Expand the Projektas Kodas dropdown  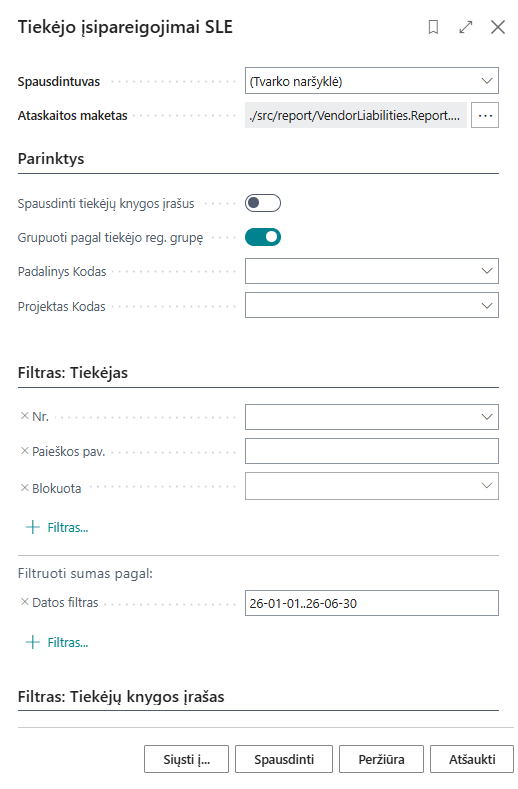(372, 305)
